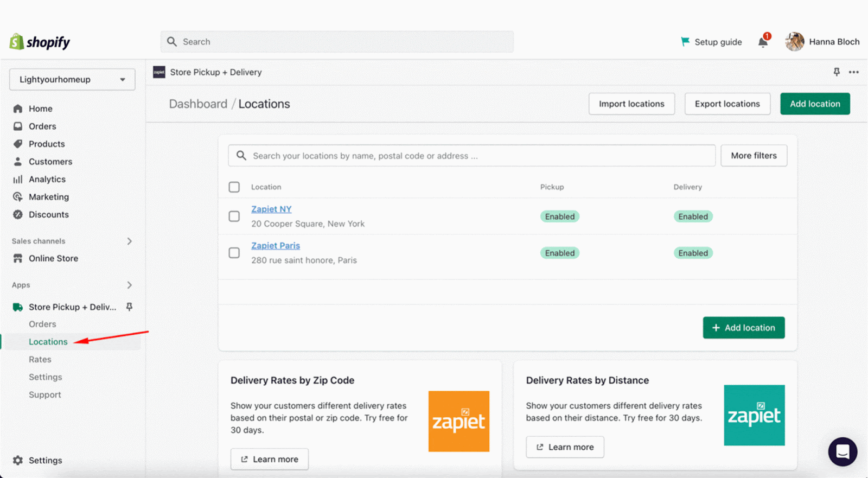Screen dimensions: 868x478
Task: Go to Home in the sidebar
Action: tap(41, 109)
